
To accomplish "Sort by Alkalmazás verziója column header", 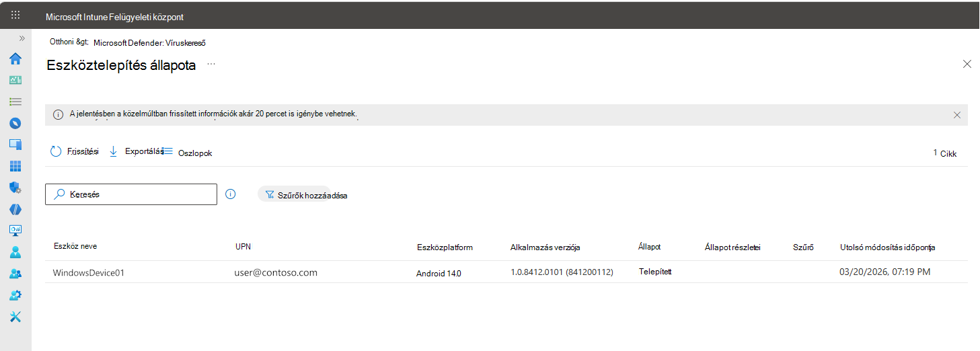I will point(545,247).
